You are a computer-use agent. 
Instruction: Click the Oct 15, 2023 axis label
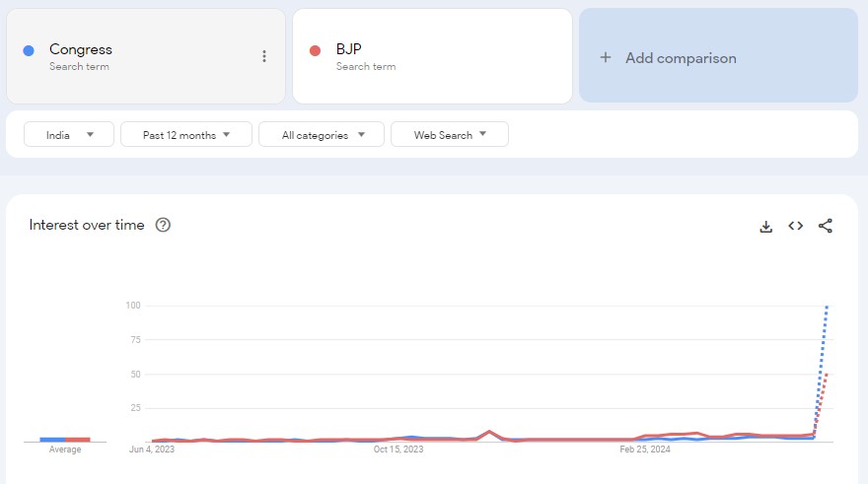(x=398, y=449)
